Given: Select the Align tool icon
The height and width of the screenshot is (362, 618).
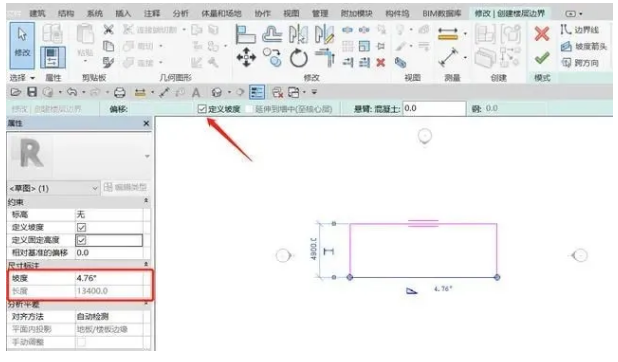Looking at the screenshot, I should (x=246, y=34).
